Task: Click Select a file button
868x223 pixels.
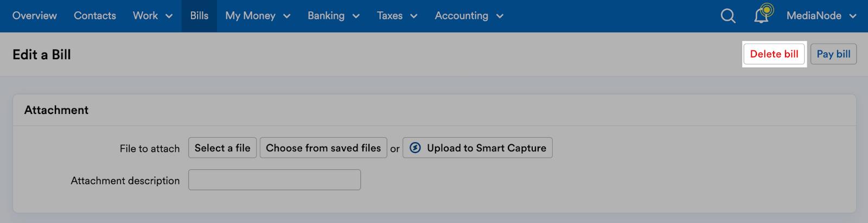Action: pyautogui.click(x=222, y=148)
